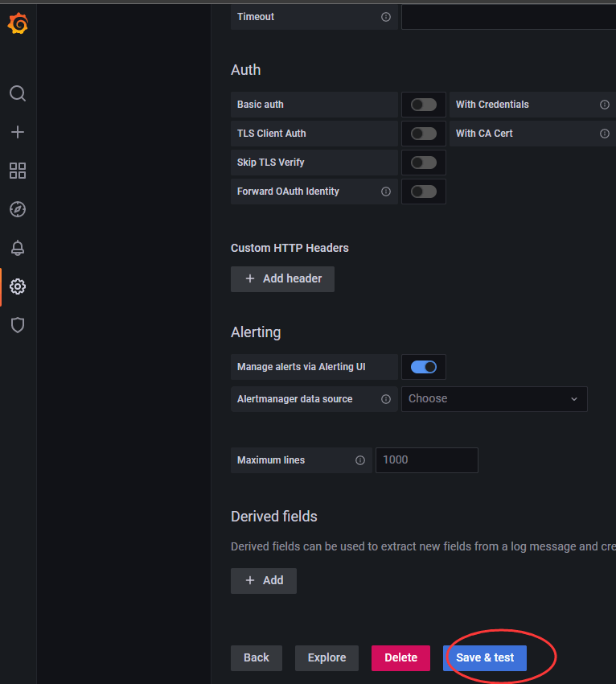Click the Maximum lines input field
The height and width of the screenshot is (684, 616).
[x=426, y=460]
